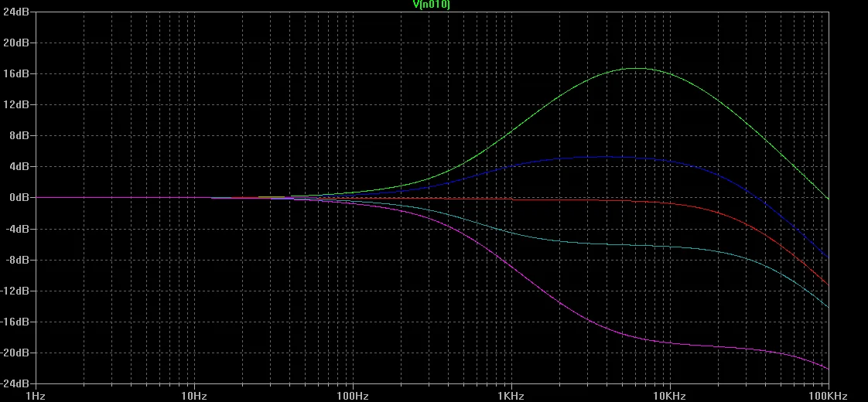
Task: Click the -24dB label at axis bottom
Action: point(15,383)
